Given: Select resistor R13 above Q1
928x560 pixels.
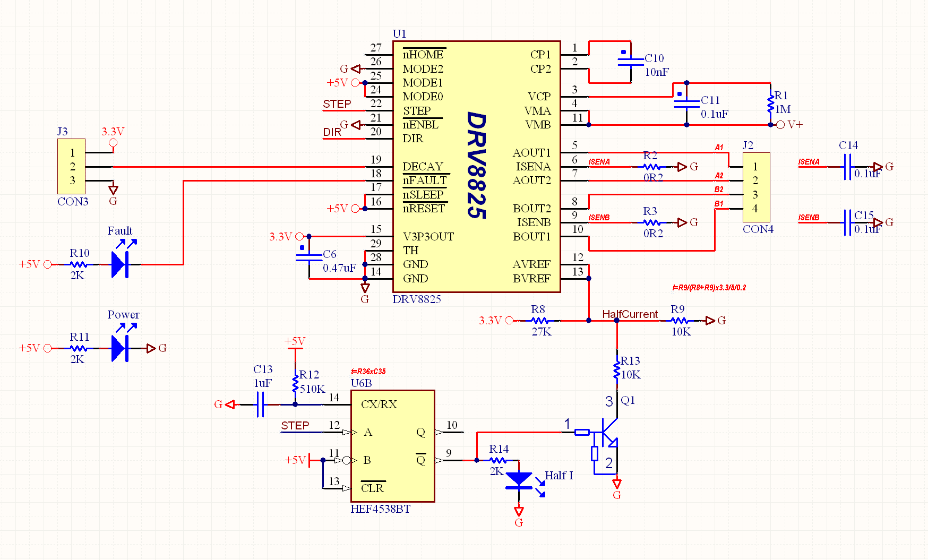Looking at the screenshot, I should point(617,369).
